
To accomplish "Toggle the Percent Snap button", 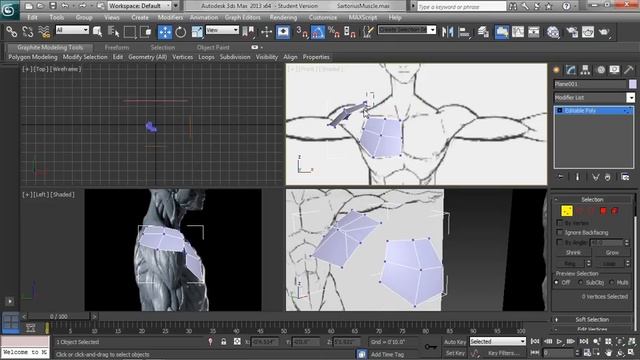I will pyautogui.click(x=334, y=32).
